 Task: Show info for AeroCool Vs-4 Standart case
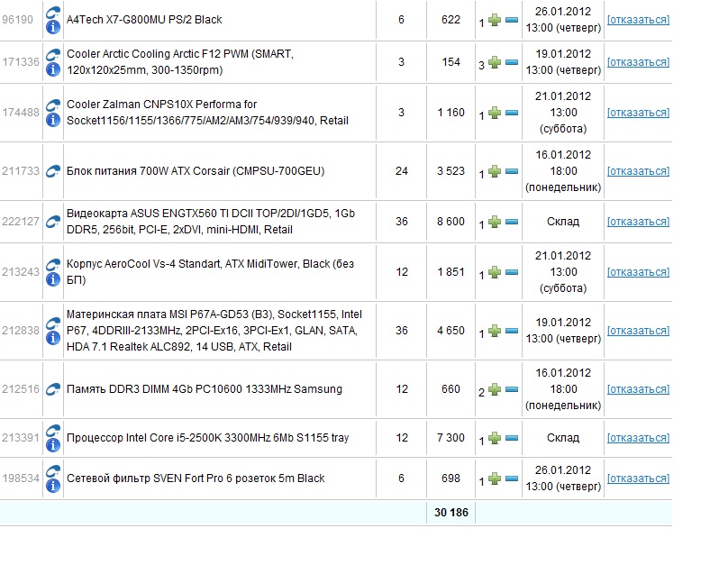pos(53,279)
